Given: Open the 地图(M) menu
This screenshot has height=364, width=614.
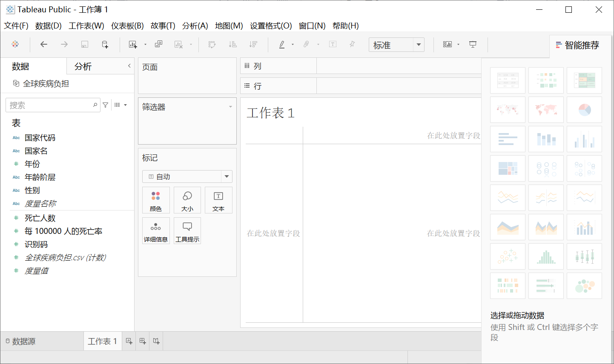Looking at the screenshot, I should click(229, 26).
